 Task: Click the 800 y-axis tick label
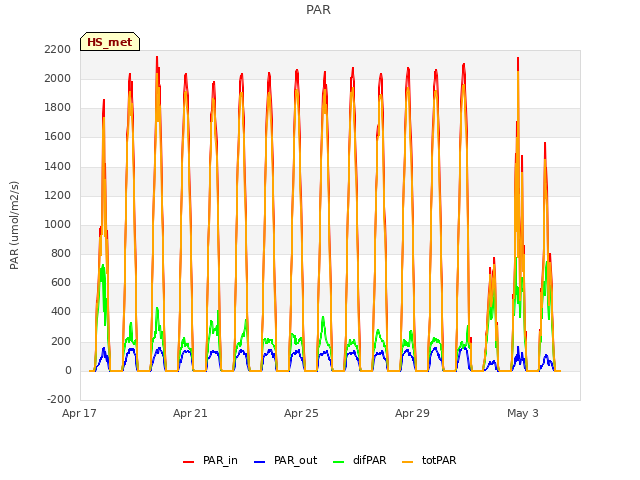click(x=61, y=253)
